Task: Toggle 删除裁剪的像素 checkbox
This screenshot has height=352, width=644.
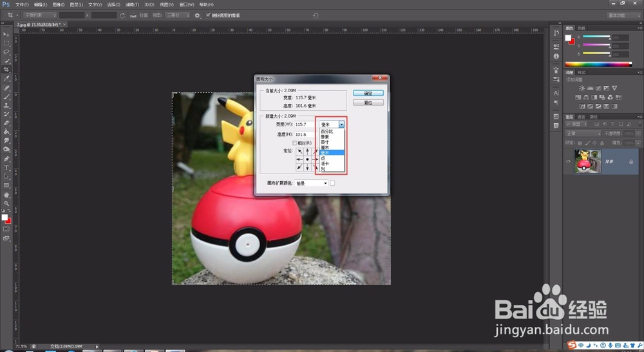Action: pos(208,15)
